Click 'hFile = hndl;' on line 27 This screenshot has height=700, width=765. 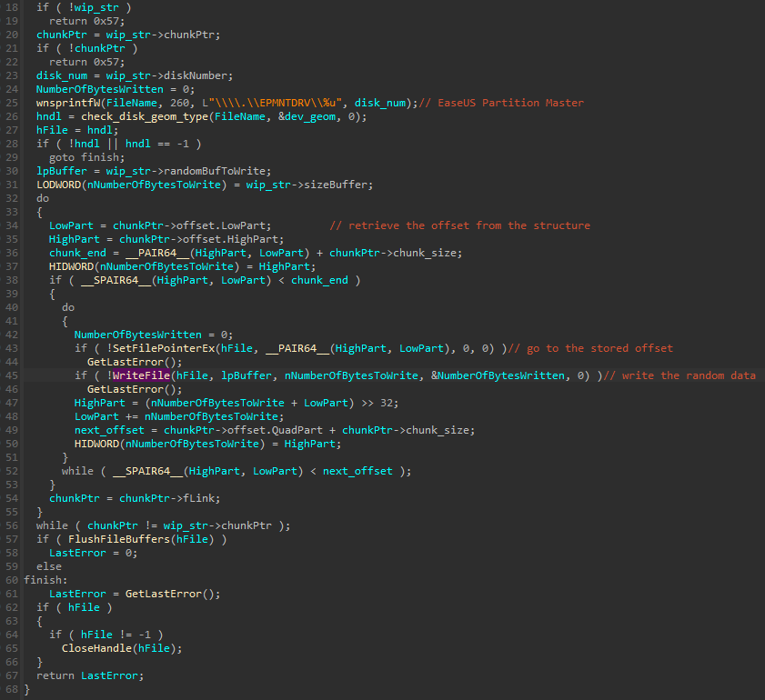(77, 130)
